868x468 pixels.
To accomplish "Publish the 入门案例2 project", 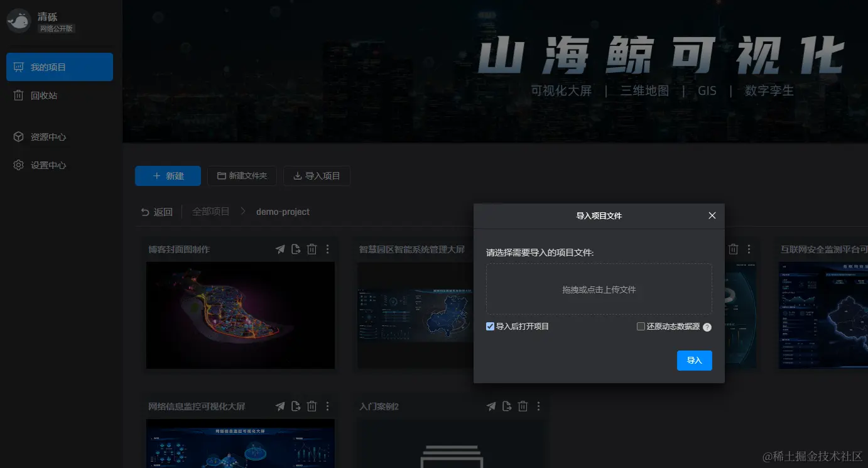I will tap(491, 406).
